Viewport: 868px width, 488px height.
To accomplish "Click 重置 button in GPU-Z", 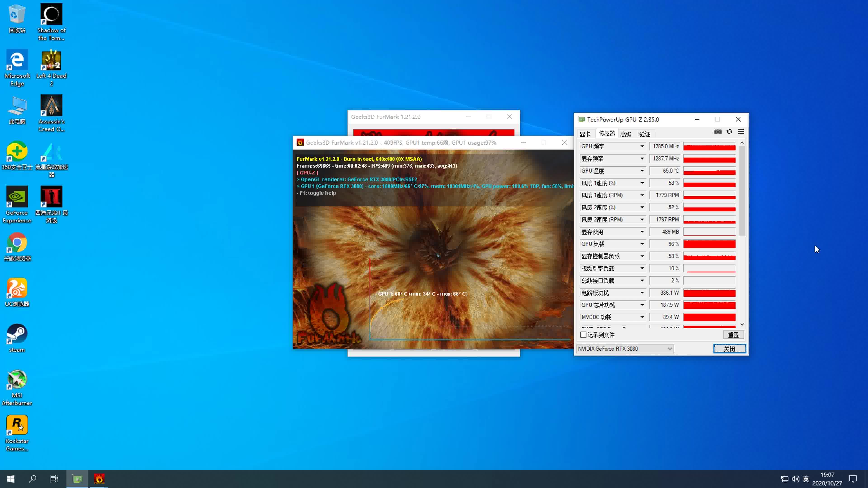I will [733, 335].
